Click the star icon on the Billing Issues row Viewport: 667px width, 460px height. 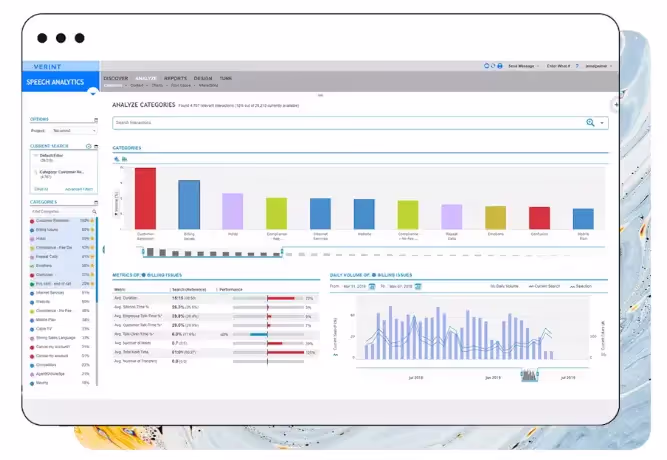pyautogui.click(x=92, y=230)
